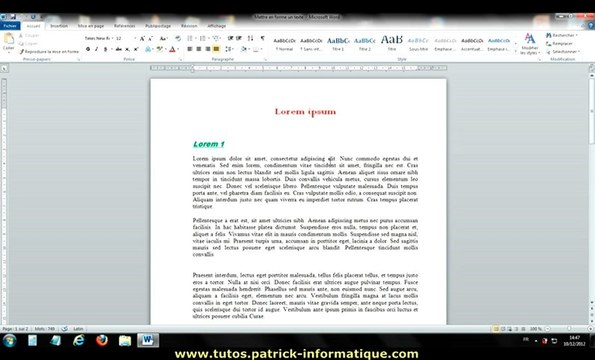Switch to the Affichage tab
Screen dimensions: 595x360
pyautogui.click(x=217, y=26)
